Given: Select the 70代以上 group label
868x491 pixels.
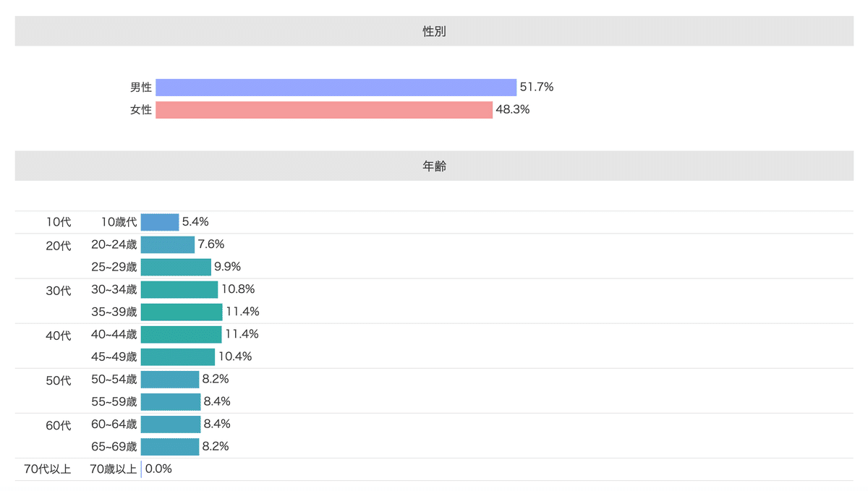Looking at the screenshot, I should 48,469.
